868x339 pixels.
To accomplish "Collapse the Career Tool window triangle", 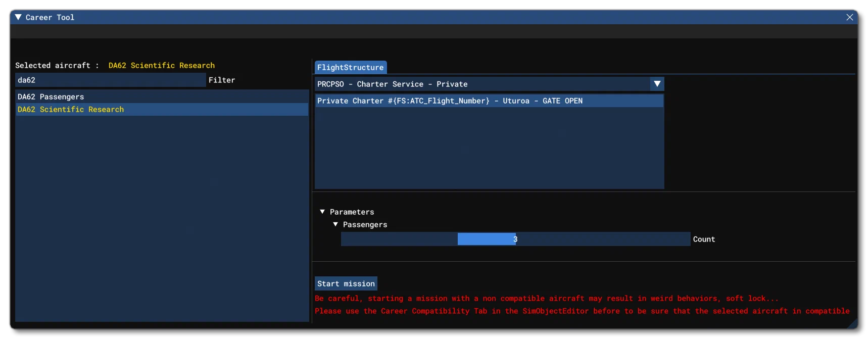I will 18,17.
